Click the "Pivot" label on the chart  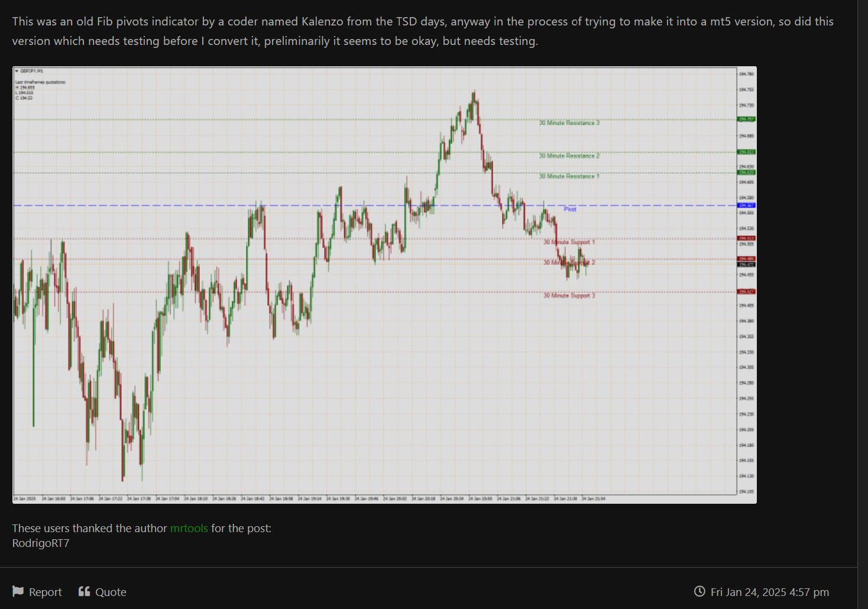click(x=570, y=209)
